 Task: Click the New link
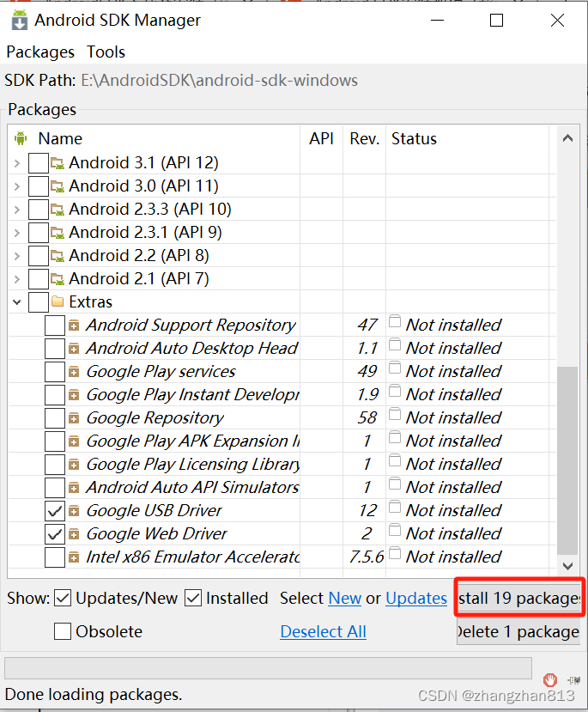pyautogui.click(x=345, y=598)
